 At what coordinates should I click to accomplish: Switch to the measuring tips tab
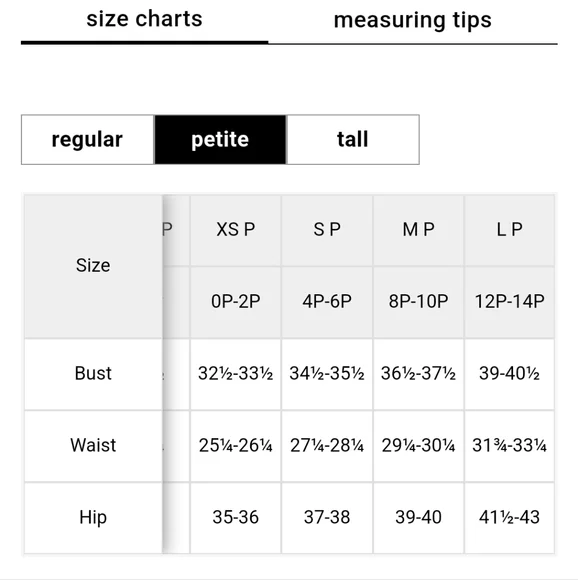413,21
